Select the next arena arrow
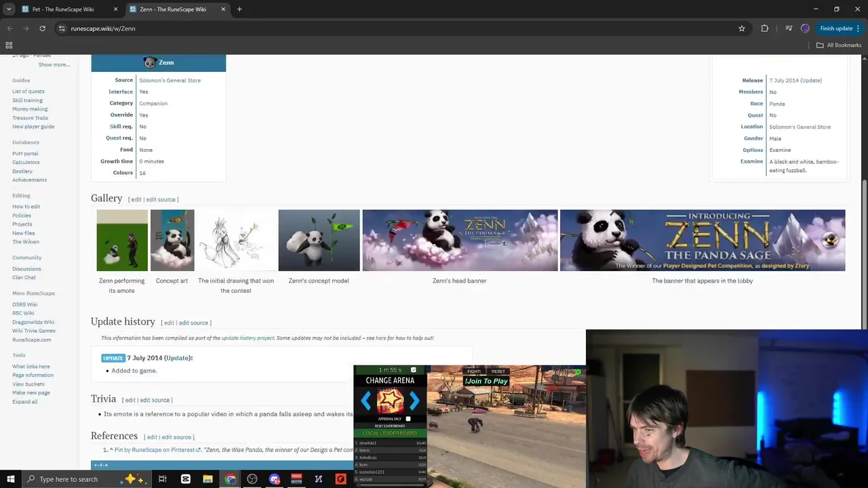Viewport: 868px width, 488px height. click(x=414, y=401)
